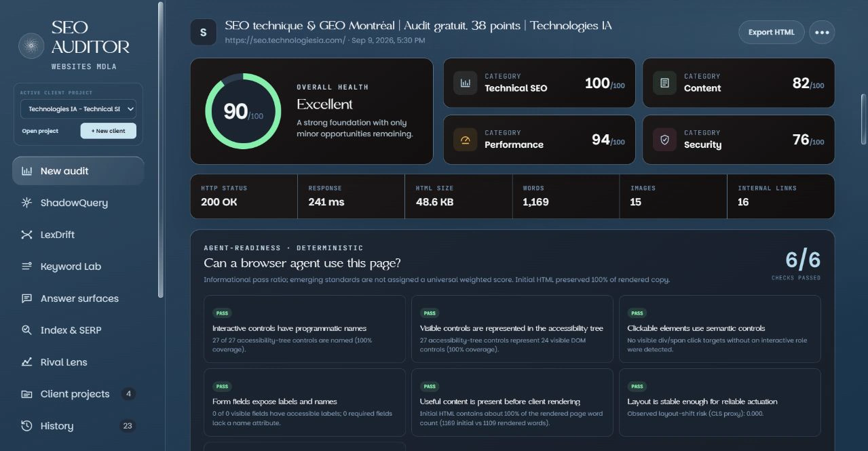The width and height of the screenshot is (868, 451).
Task: Open the active client project dropdown
Action: pos(78,109)
